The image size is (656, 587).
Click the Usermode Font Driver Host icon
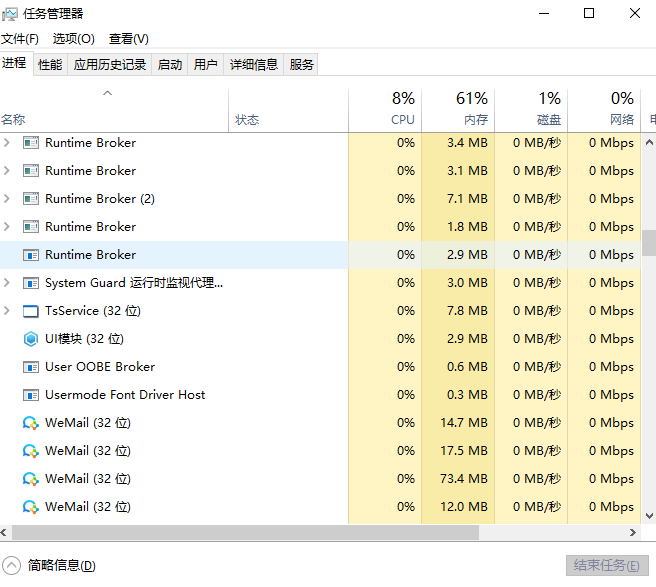point(31,395)
